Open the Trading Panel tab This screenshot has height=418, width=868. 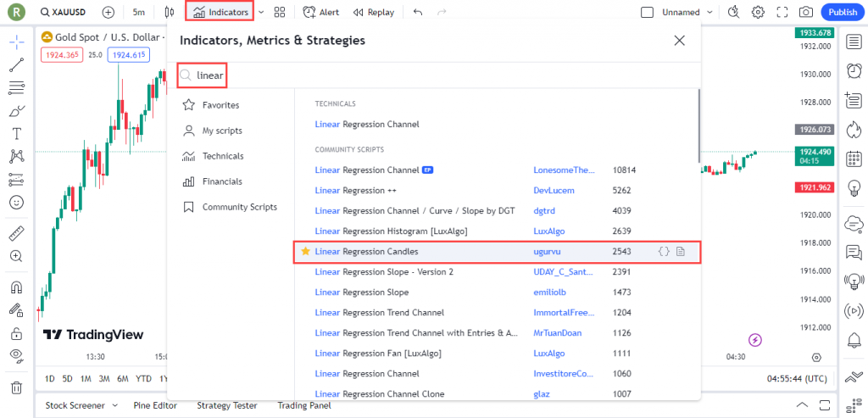point(304,405)
